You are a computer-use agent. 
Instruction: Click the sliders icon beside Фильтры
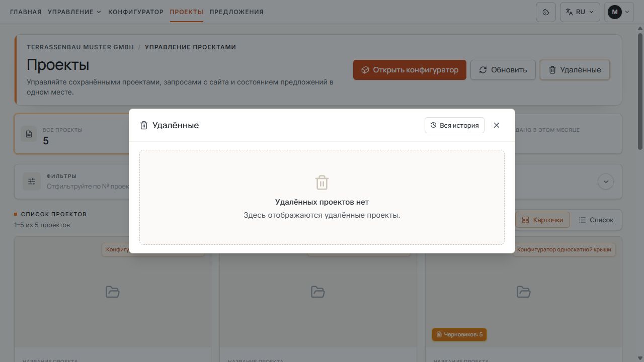pos(32,182)
